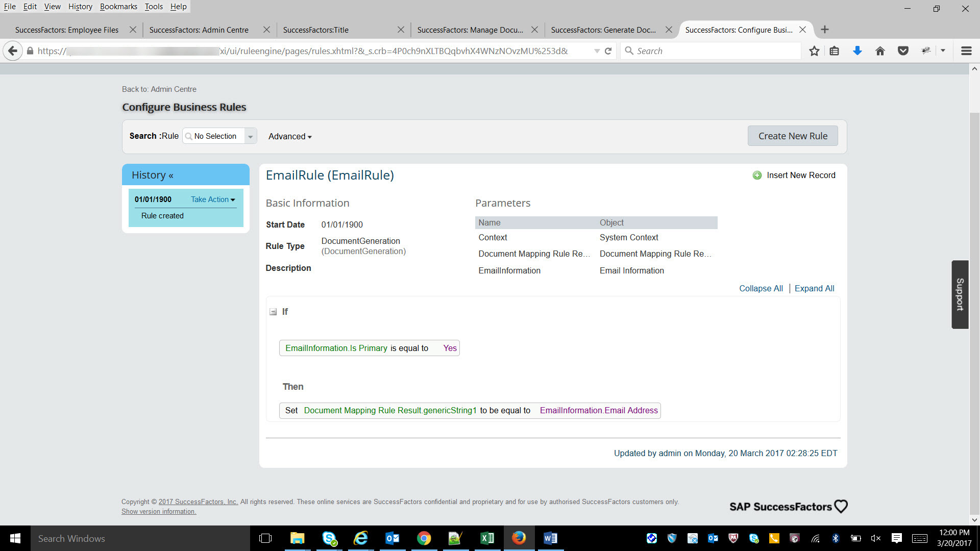Open the Firefox hamburger menu
The height and width of the screenshot is (551, 980).
(966, 51)
